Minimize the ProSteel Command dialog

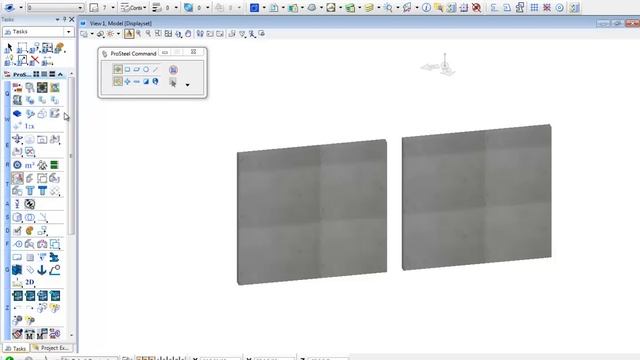pyautogui.click(x=165, y=52)
